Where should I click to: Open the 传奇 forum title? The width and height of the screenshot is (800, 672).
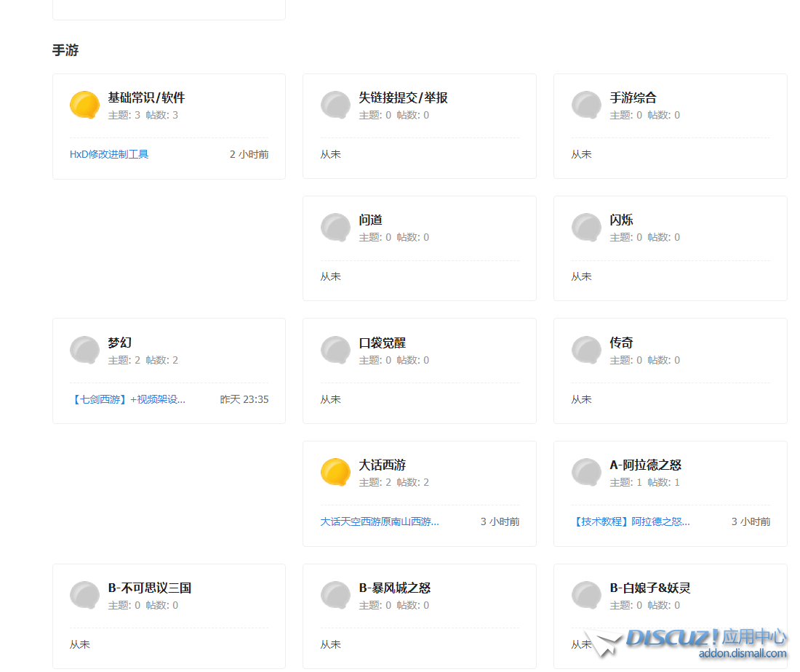click(x=621, y=343)
